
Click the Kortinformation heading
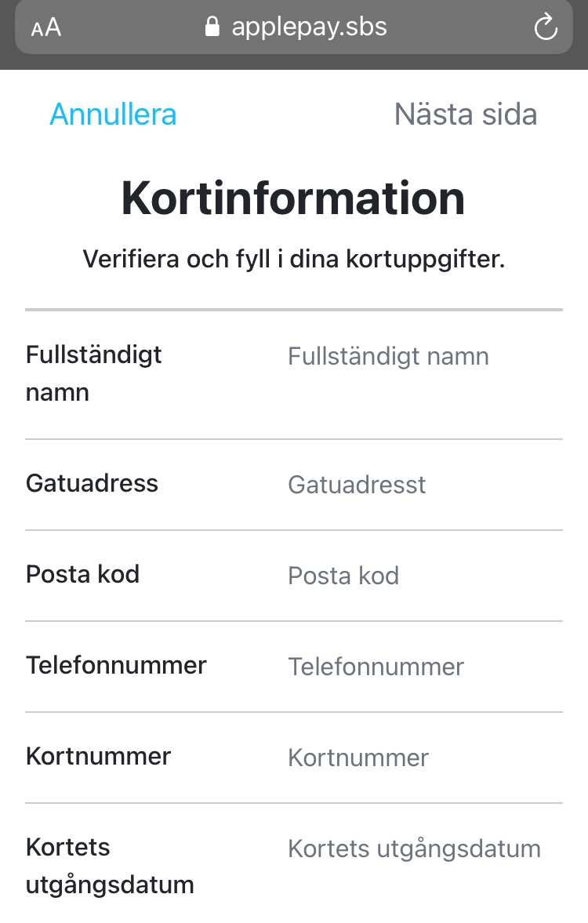pyautogui.click(x=294, y=198)
